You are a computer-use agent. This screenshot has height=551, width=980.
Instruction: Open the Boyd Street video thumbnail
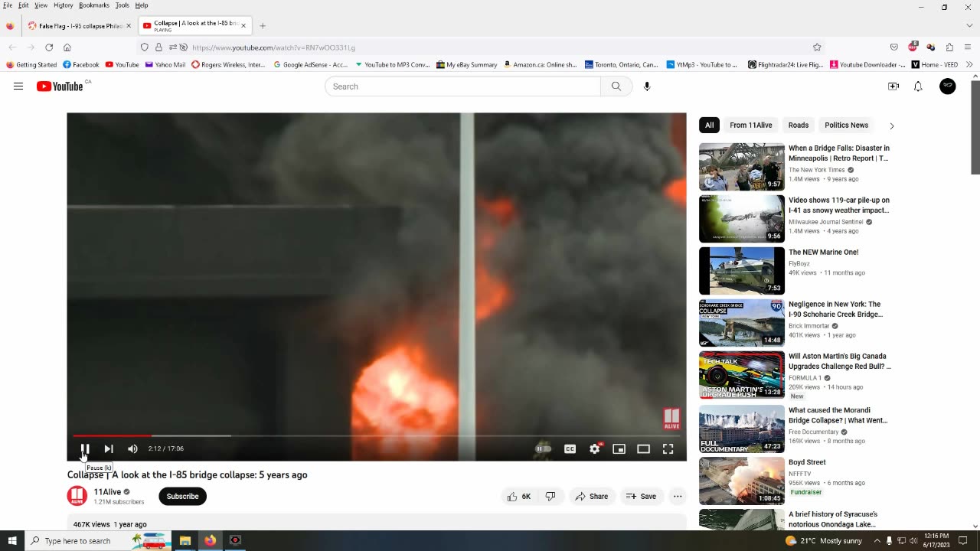coord(742,481)
